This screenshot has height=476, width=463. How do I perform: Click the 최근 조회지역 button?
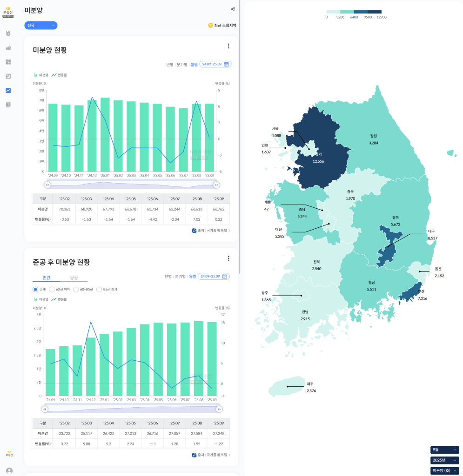222,25
